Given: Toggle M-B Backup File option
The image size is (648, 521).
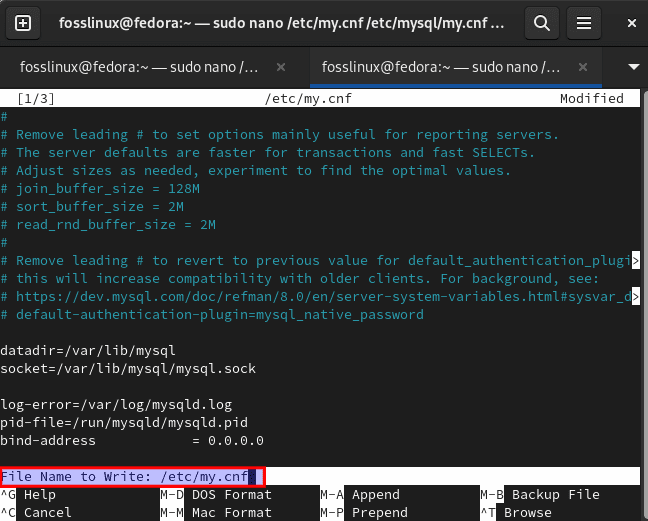Looking at the screenshot, I should [540, 495].
